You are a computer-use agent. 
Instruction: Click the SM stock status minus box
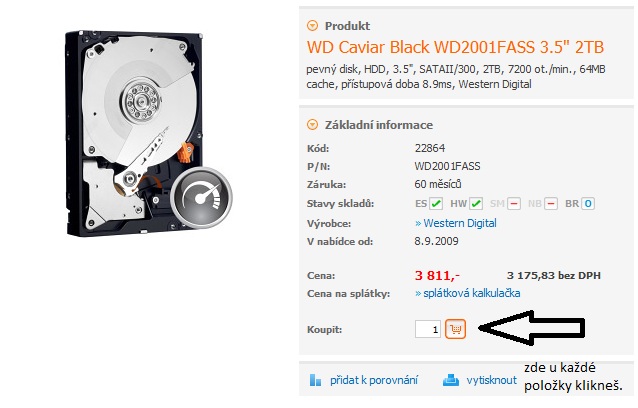514,203
